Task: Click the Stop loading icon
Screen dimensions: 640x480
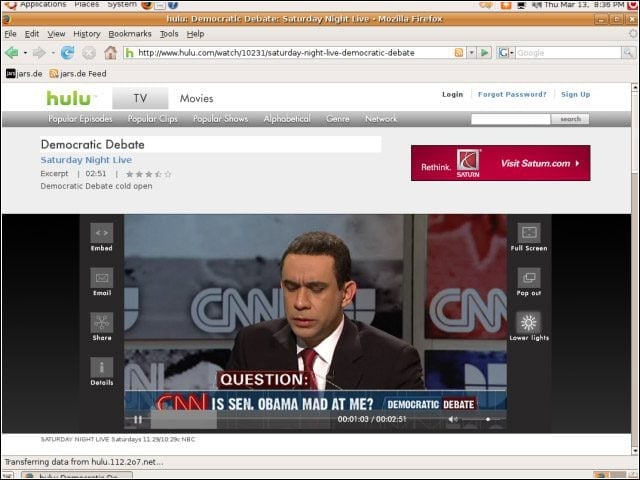Action: click(89, 53)
